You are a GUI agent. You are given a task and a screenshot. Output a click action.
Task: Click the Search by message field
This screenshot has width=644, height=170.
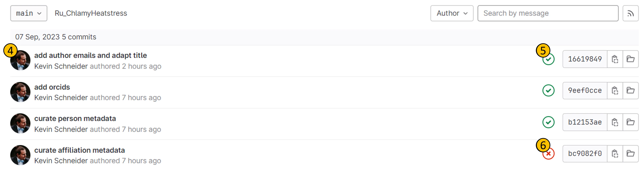tap(548, 13)
